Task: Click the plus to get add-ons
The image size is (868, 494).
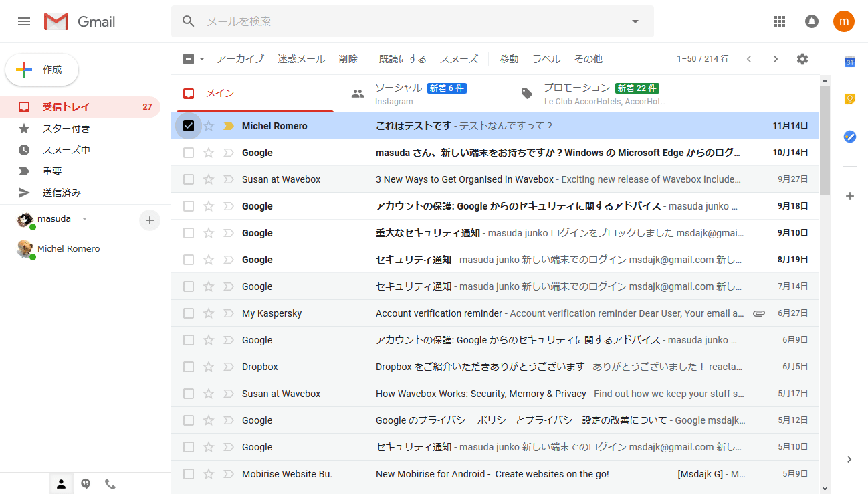Action: point(850,196)
